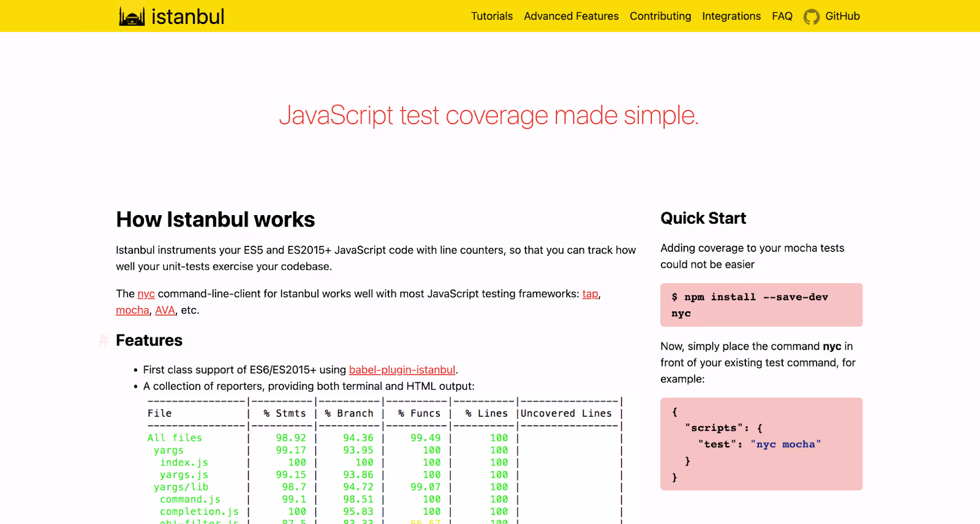Open the Integrations nav item

[x=731, y=16]
